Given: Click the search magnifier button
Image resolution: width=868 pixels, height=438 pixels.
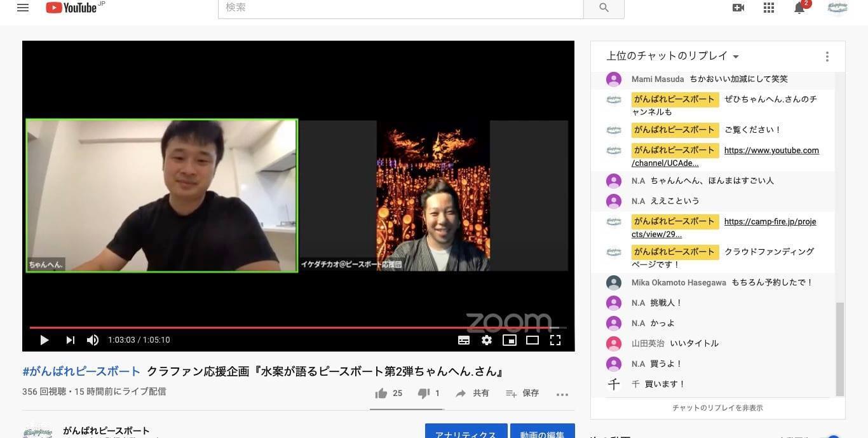Looking at the screenshot, I should (604, 8).
